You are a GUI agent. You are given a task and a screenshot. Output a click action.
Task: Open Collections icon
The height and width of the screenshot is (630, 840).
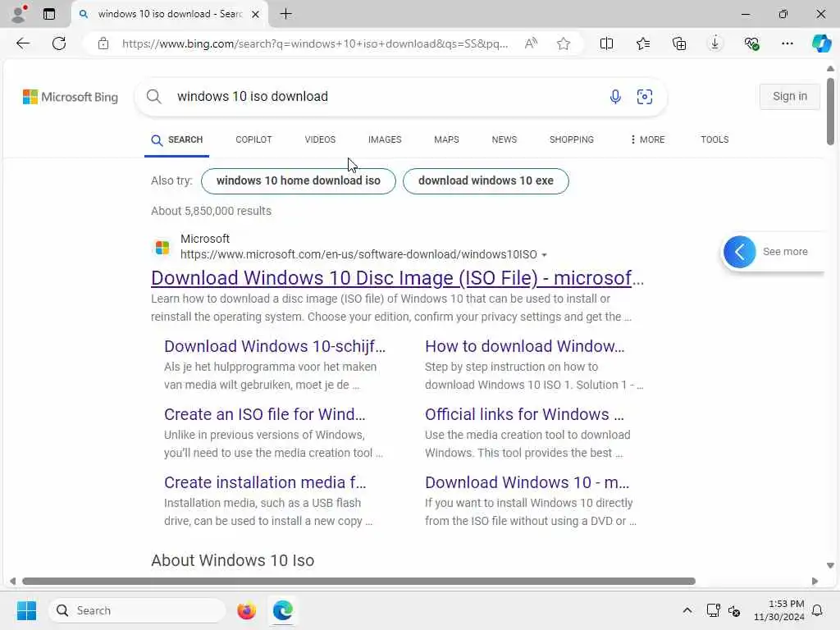678,43
